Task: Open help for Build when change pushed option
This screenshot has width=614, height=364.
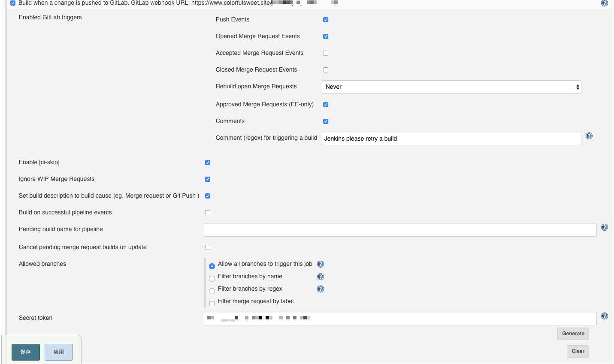Action: pyautogui.click(x=604, y=3)
